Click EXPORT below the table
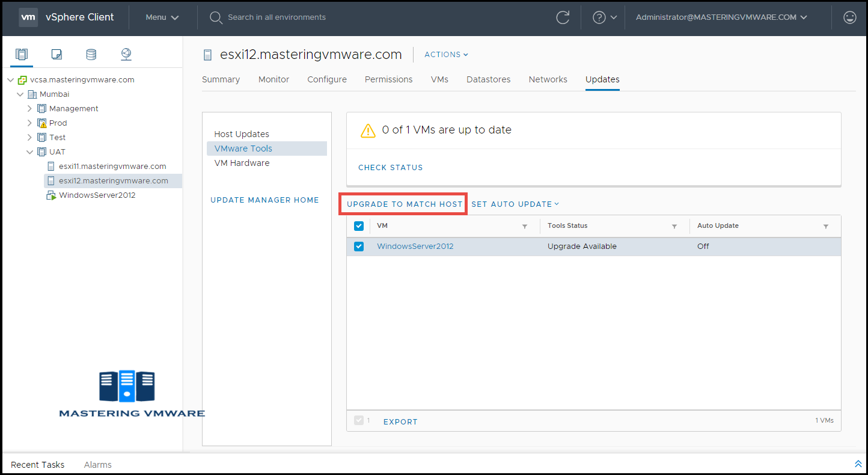Image resolution: width=868 pixels, height=475 pixels. [x=400, y=422]
